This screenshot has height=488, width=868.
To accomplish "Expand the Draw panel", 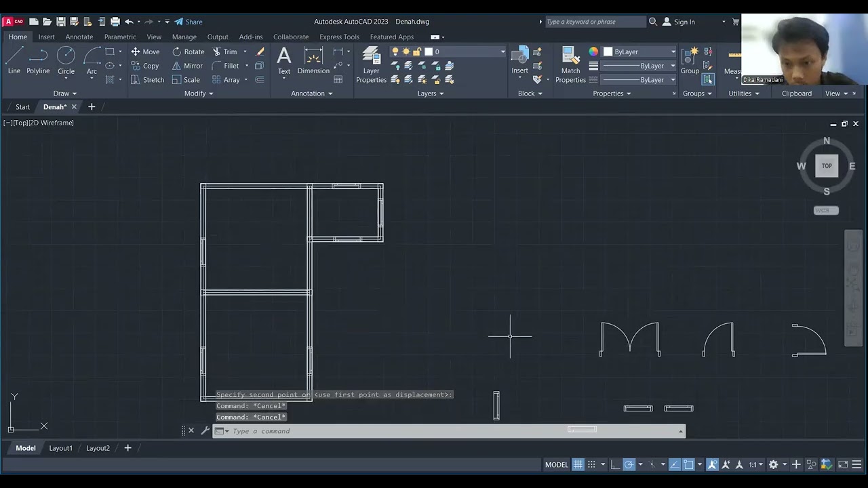I will point(64,94).
